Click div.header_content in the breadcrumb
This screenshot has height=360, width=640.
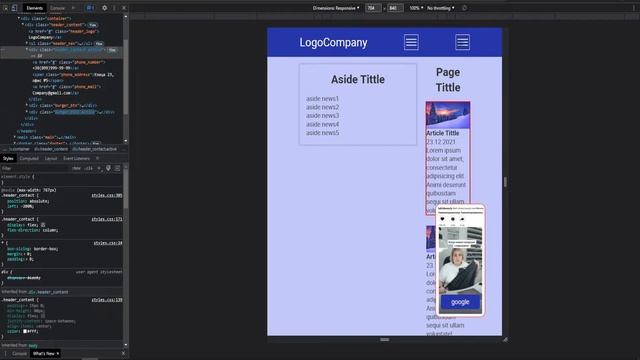pyautogui.click(x=51, y=149)
